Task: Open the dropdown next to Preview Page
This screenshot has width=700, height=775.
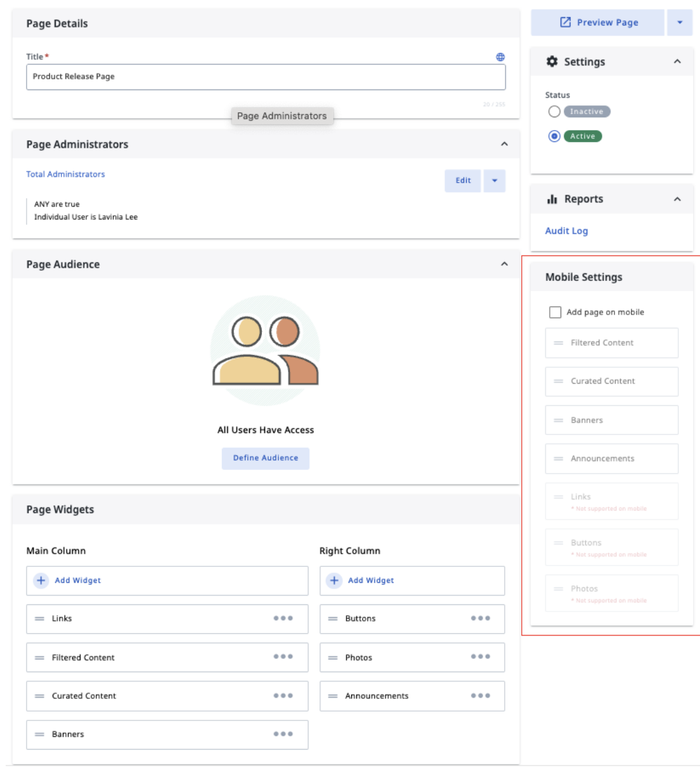Action: (680, 22)
